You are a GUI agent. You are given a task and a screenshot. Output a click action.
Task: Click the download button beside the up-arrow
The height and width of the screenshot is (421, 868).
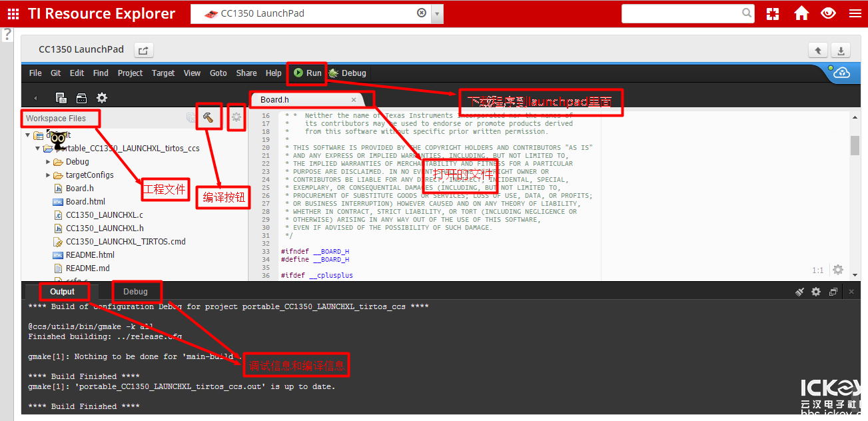pyautogui.click(x=841, y=51)
